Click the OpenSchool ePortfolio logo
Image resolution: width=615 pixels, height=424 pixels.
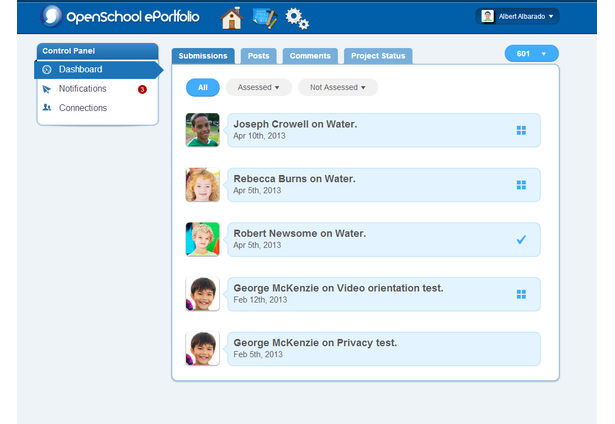[120, 16]
